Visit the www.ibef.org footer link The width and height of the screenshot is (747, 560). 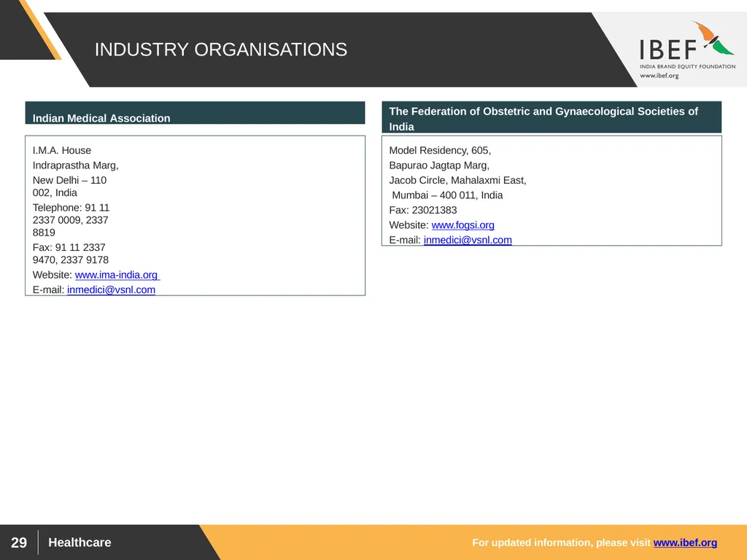pos(685,542)
